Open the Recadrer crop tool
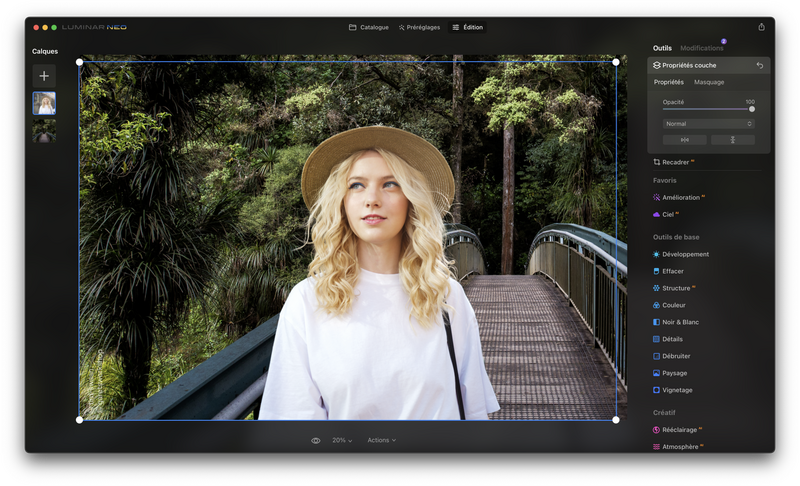Screen dimensions: 800x486 point(673,162)
